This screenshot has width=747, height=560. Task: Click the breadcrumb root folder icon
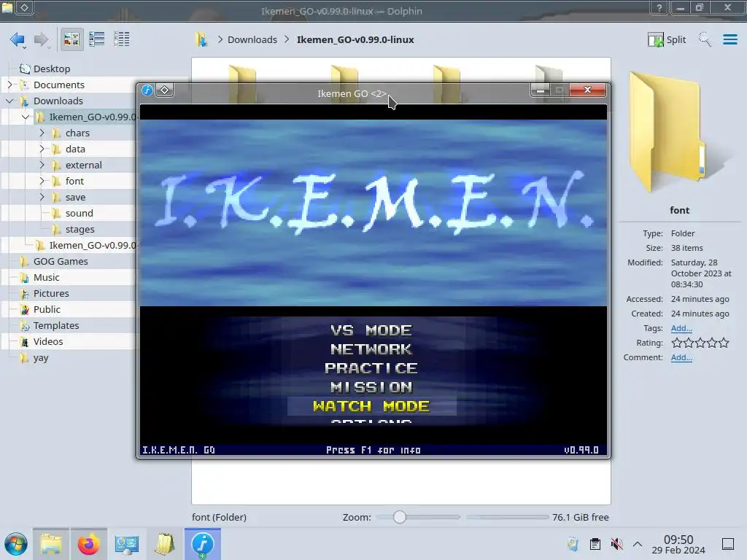tap(201, 39)
